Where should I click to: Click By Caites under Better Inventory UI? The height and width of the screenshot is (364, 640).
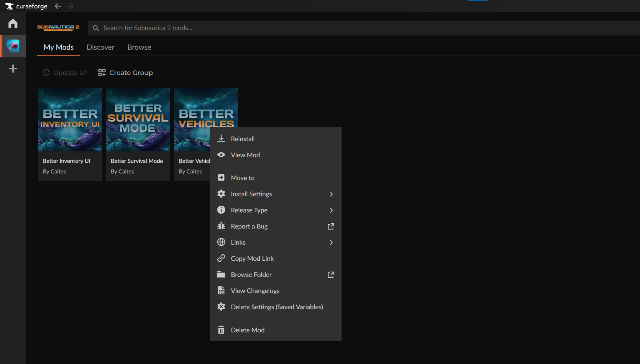coord(54,172)
